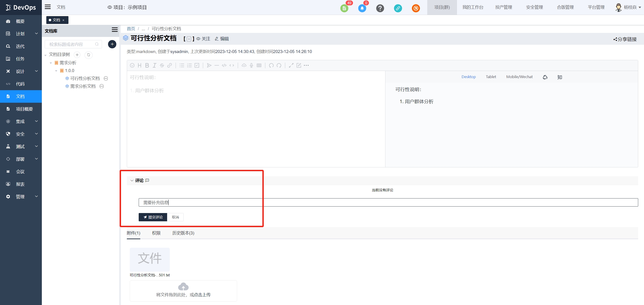Click the upload cloud toolbar icon

(244, 66)
